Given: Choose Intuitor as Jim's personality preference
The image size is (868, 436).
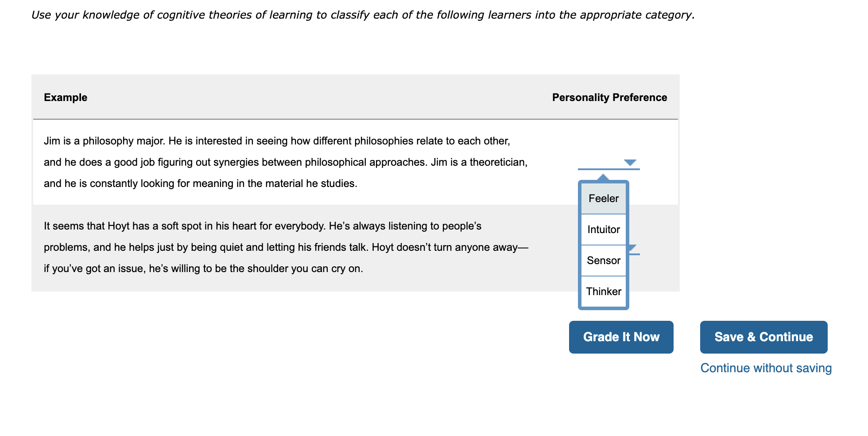Looking at the screenshot, I should (603, 230).
